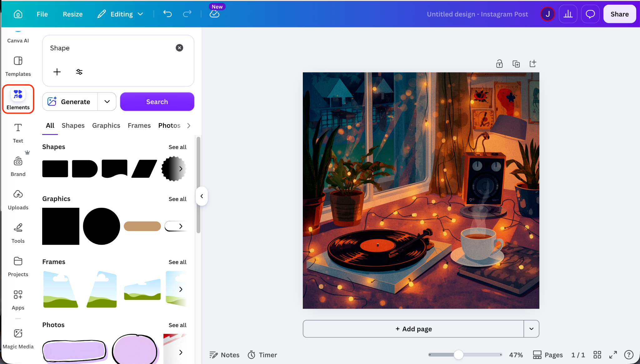
Task: Click the cloud save status icon
Action: (x=214, y=14)
